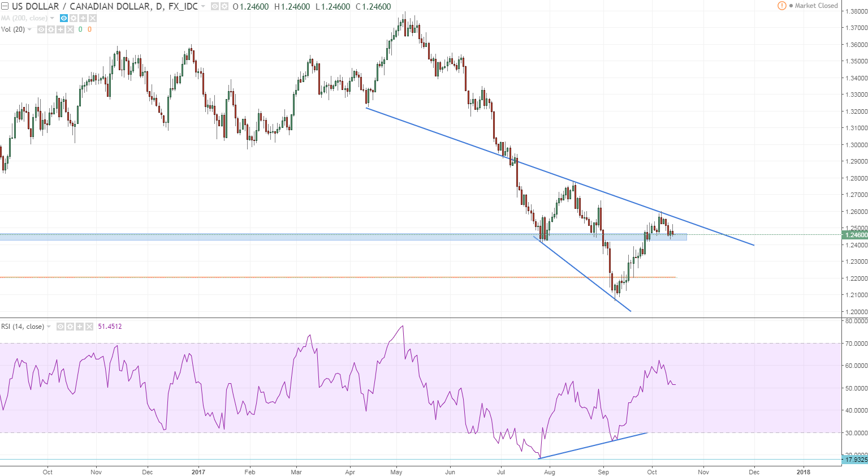
Task: Select the blue horizontal support zone rectangle
Action: (343, 237)
